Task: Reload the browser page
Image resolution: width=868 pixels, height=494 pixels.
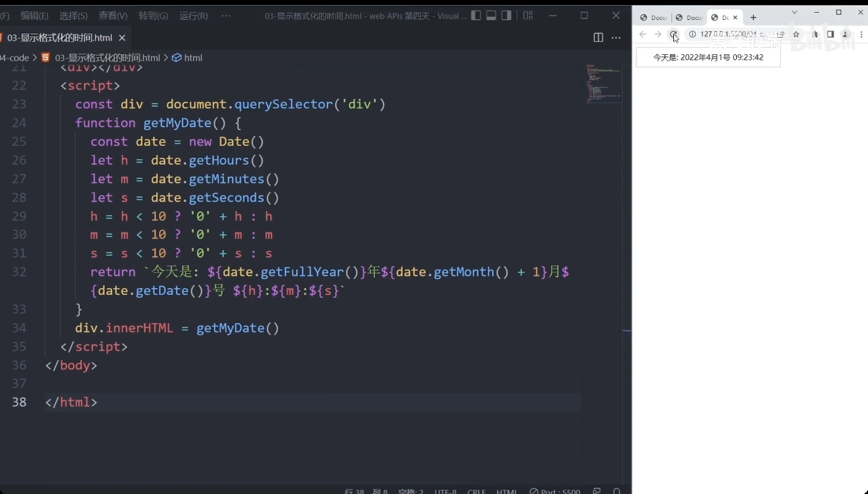Action: coord(673,34)
